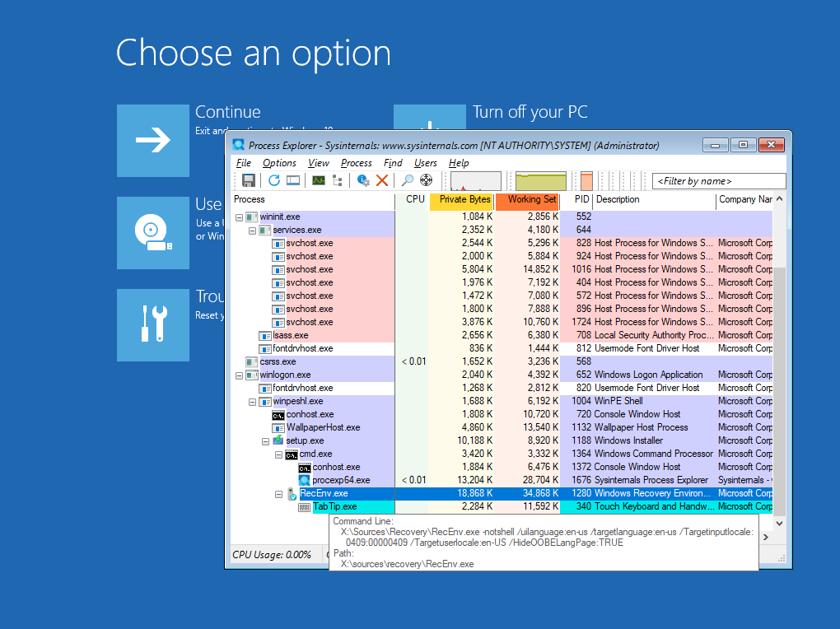The image size is (840, 629).
Task: Click the setup.exe installer icon
Action: click(x=278, y=440)
